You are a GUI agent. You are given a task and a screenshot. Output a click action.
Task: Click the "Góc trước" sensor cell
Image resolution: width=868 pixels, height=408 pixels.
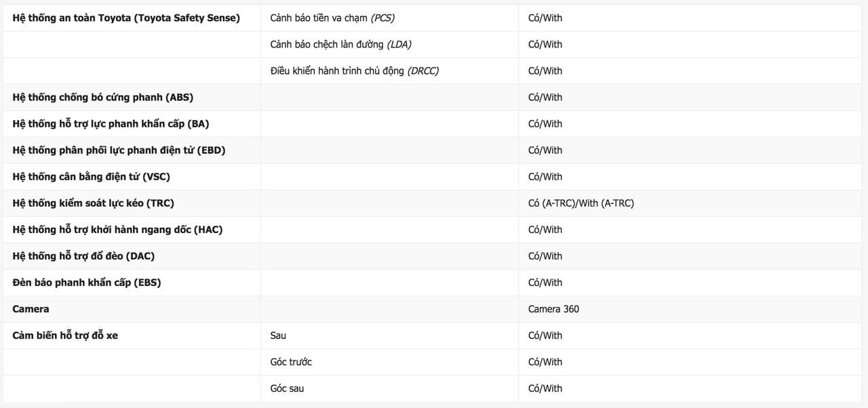(x=291, y=362)
